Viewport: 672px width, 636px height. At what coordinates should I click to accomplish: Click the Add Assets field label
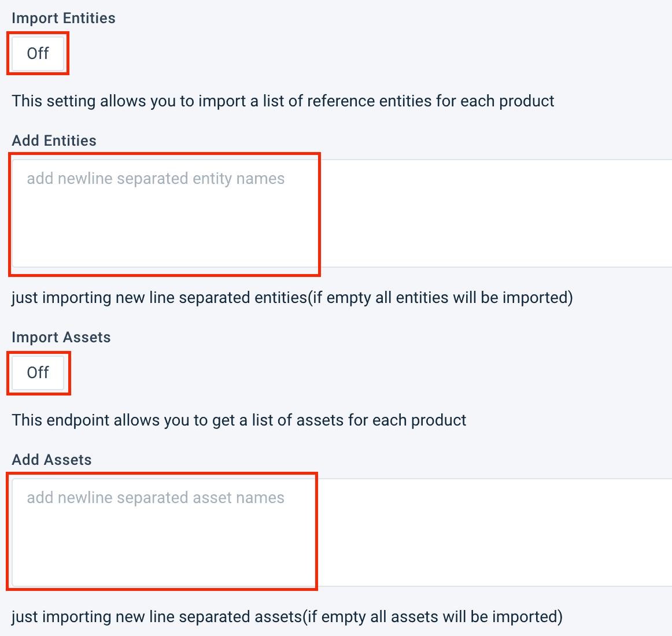(52, 460)
